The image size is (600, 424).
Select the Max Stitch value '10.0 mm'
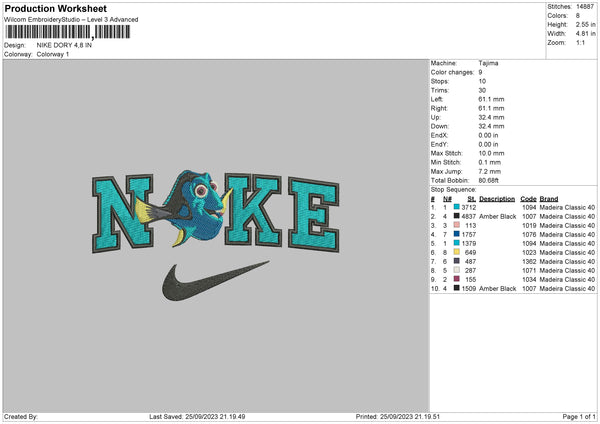pyautogui.click(x=491, y=153)
